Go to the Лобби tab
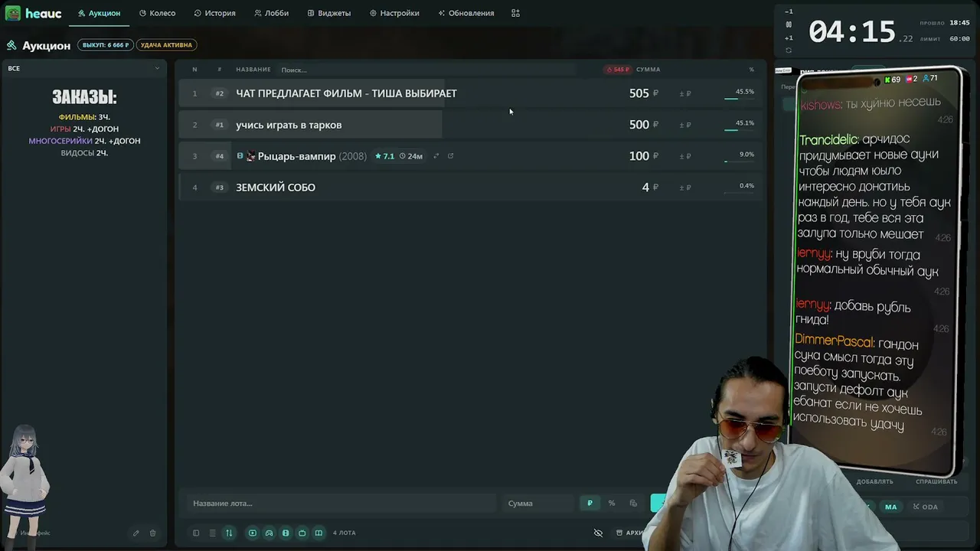 point(271,13)
